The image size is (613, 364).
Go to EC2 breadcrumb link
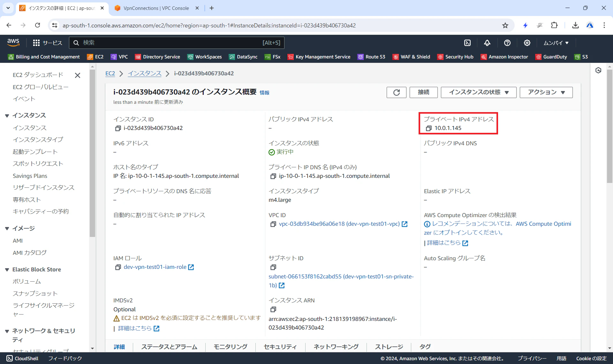110,73
